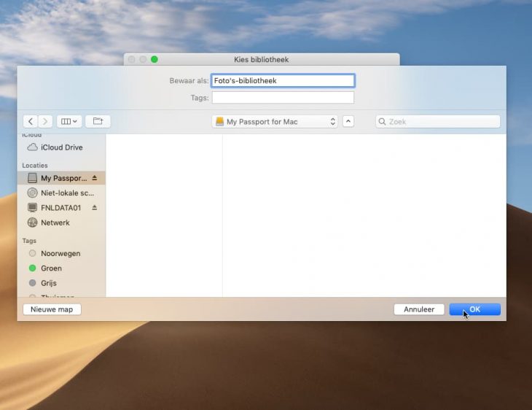
Task: Click the back navigation arrow
Action: tap(31, 122)
